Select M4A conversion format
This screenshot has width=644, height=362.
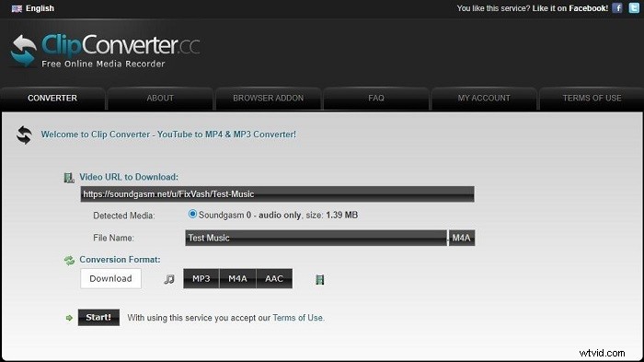coord(237,278)
